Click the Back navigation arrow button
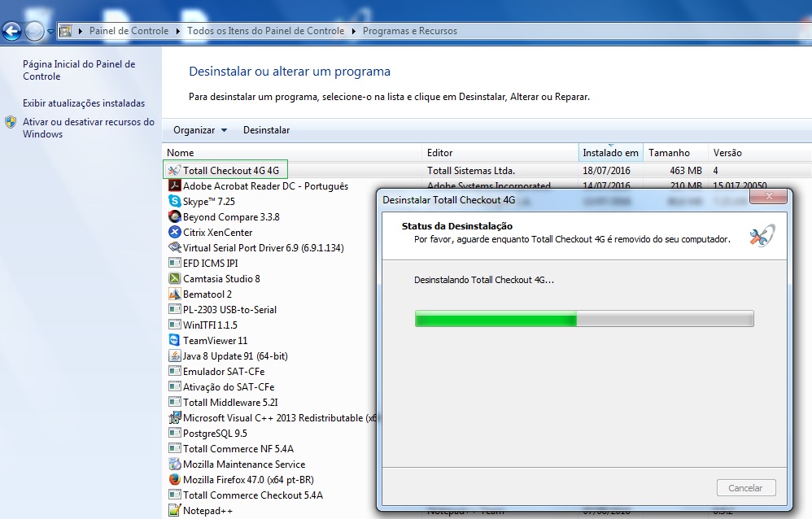812x519 pixels. (12, 31)
